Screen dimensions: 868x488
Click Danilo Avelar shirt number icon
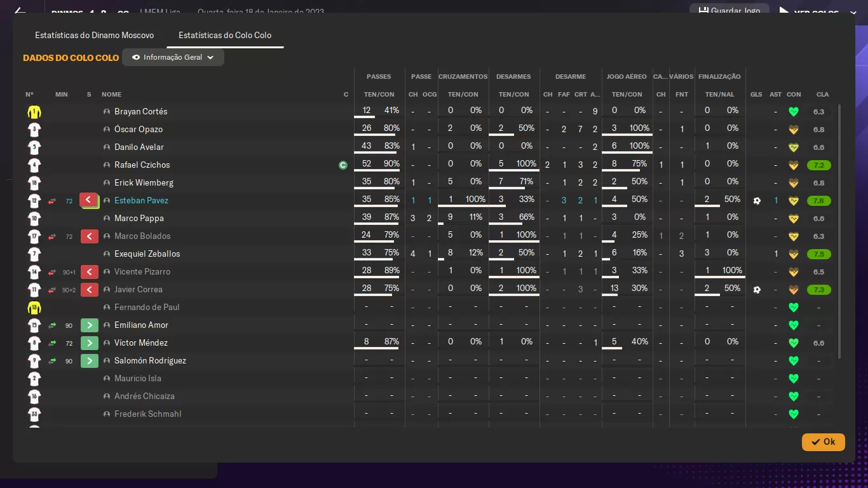tap(34, 147)
